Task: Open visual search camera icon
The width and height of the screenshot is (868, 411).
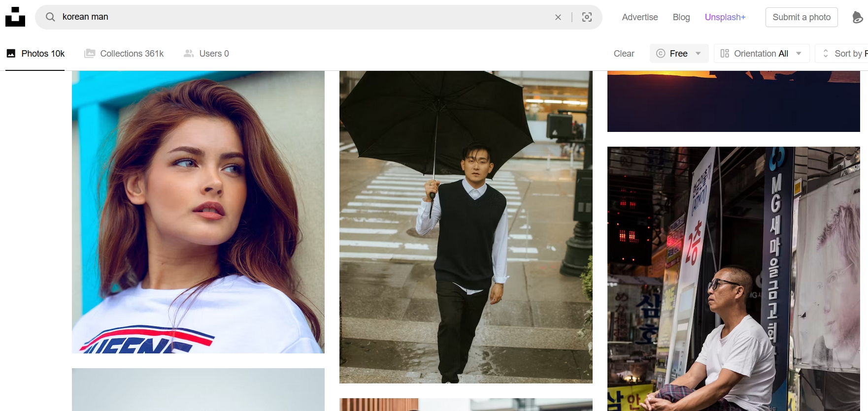Action: (x=587, y=17)
